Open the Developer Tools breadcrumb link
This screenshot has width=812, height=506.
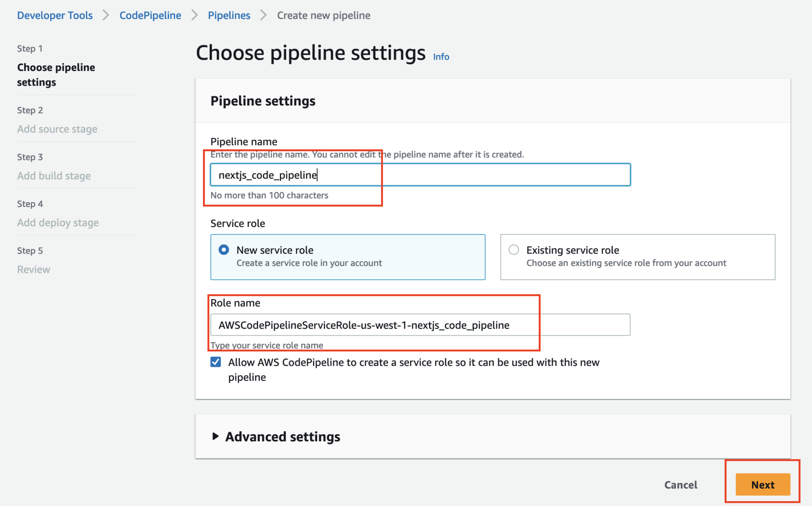click(x=55, y=15)
